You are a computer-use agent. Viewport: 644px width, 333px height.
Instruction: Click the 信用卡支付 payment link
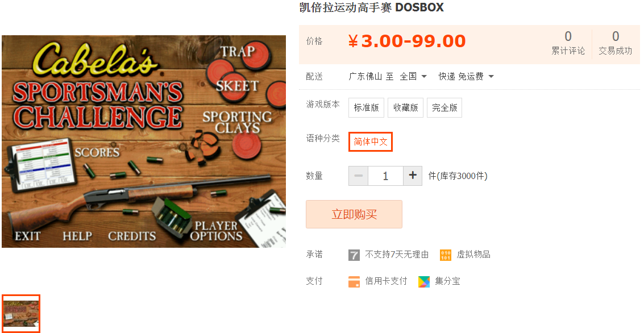386,281
